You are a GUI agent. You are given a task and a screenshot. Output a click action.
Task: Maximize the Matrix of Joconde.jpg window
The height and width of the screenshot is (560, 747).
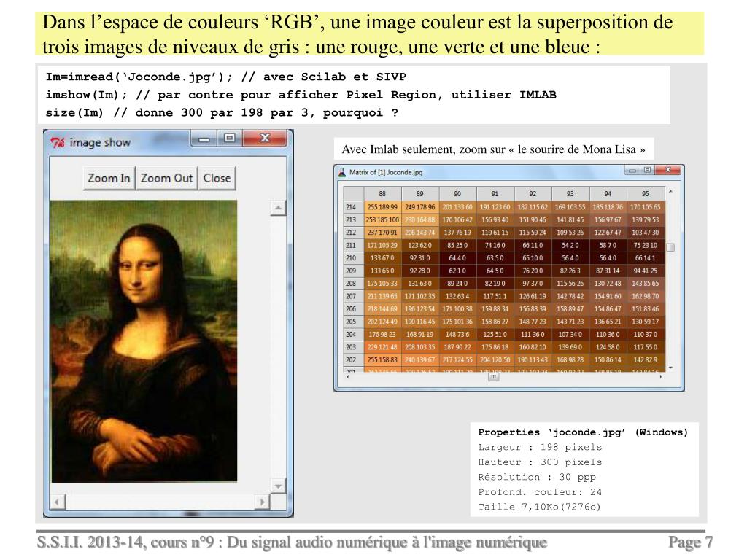click(x=647, y=170)
